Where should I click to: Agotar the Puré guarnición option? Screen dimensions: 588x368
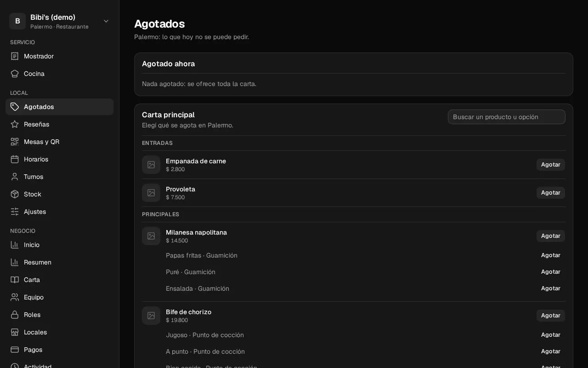tap(551, 272)
